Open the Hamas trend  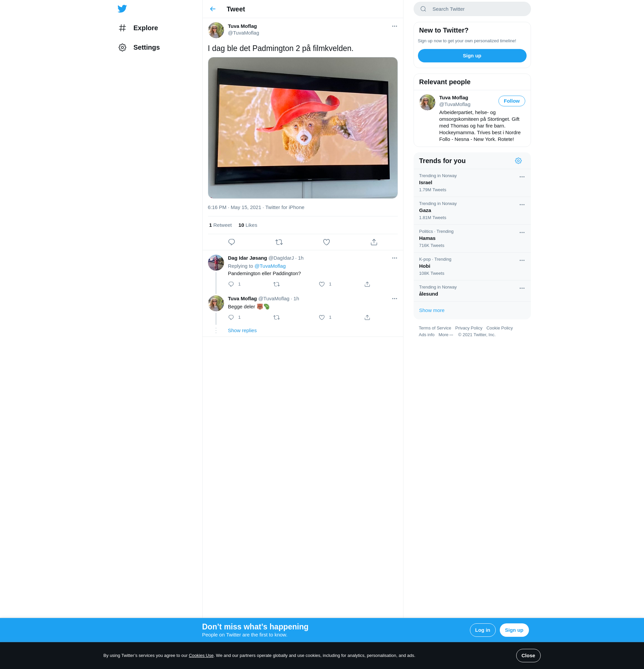click(472, 239)
